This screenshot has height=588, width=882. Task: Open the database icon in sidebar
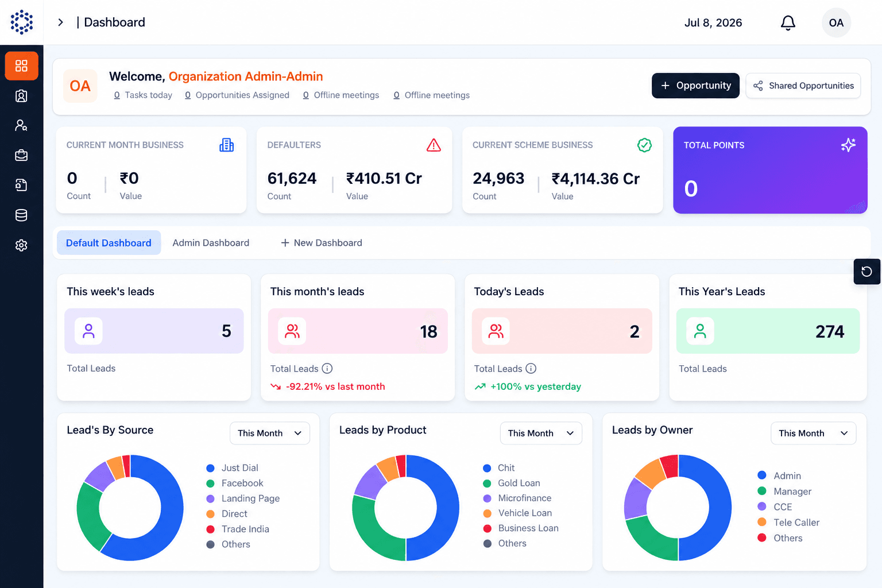tap(21, 215)
